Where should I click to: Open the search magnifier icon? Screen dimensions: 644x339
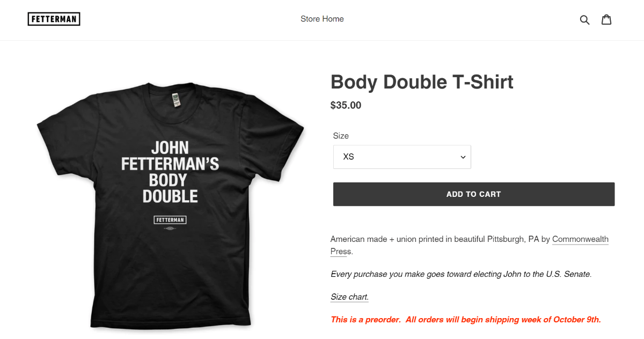(585, 20)
